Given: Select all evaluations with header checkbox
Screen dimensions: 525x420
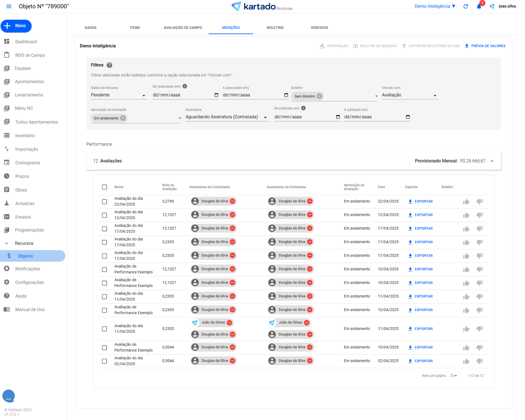Looking at the screenshot, I should tap(104, 187).
